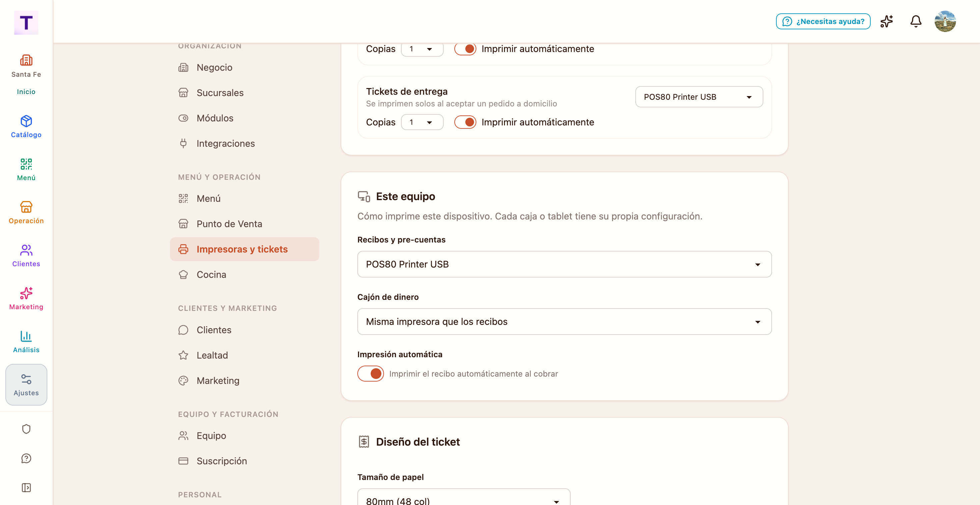
Task: Expand the Cajón de dinero dropdown
Action: 564,322
